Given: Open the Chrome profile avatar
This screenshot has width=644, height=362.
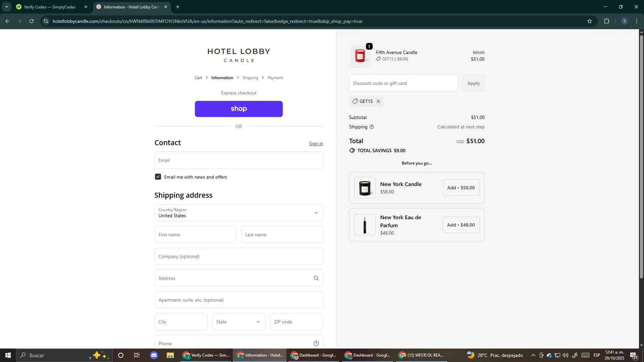Looking at the screenshot, I should pyautogui.click(x=624, y=21).
